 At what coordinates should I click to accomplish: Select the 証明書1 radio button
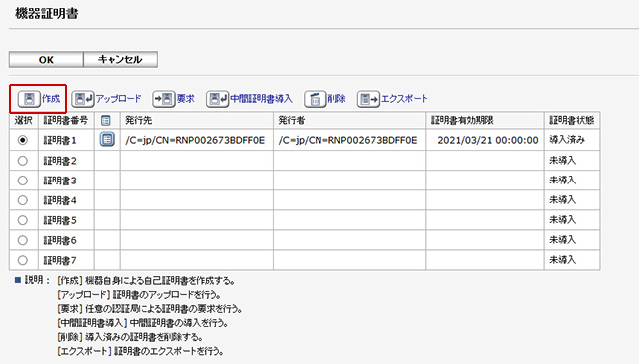[x=23, y=140]
